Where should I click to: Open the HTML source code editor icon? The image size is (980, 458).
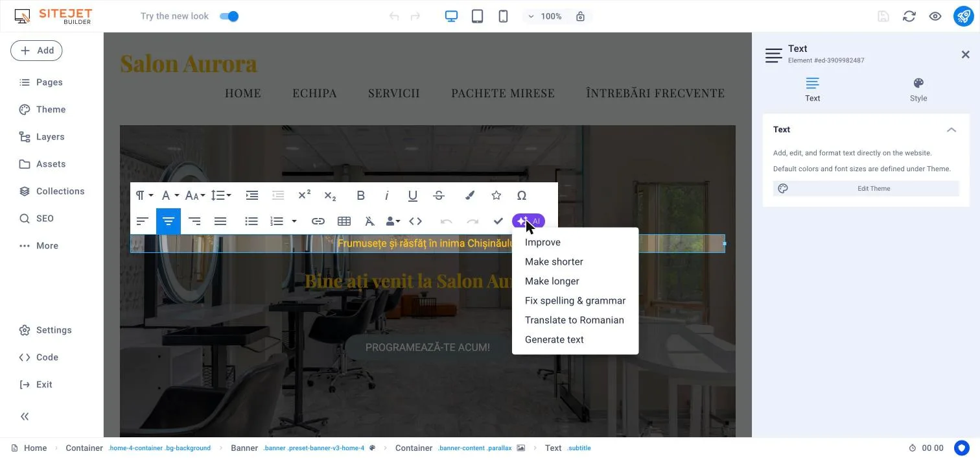tap(415, 221)
